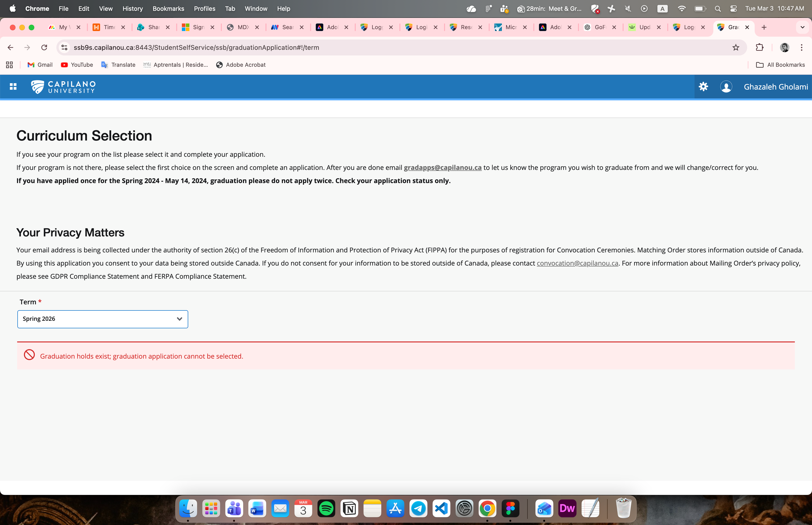Open the Bookmarks menu in menu bar
The height and width of the screenshot is (525, 812).
pos(168,8)
